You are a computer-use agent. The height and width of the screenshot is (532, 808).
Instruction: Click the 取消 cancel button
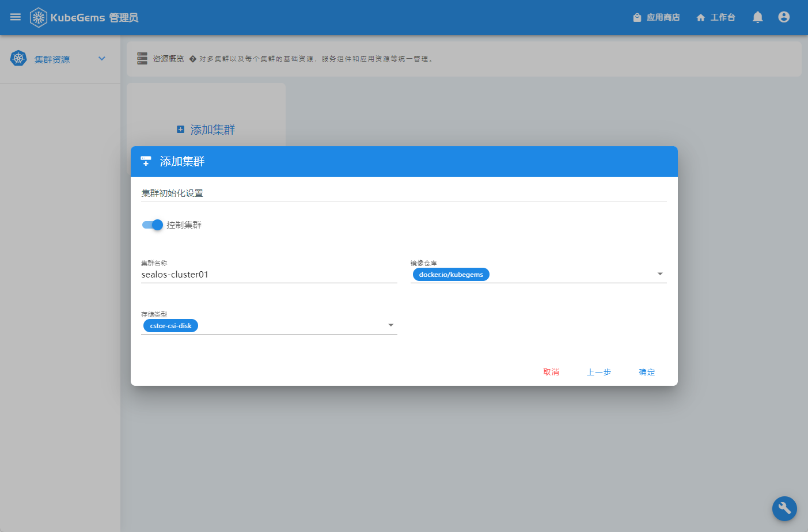(x=551, y=372)
